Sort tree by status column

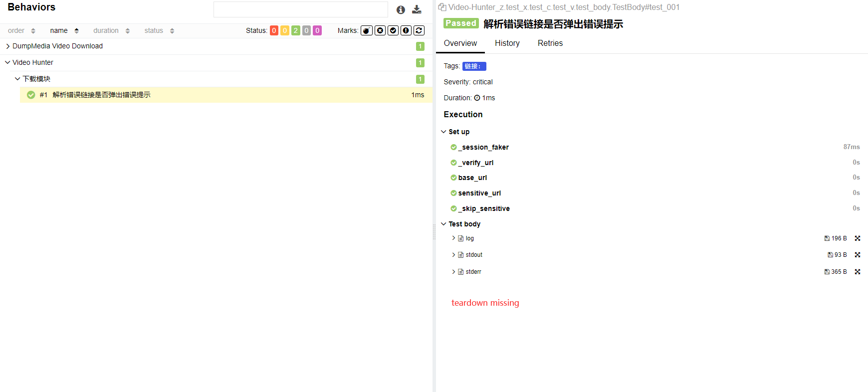[159, 30]
